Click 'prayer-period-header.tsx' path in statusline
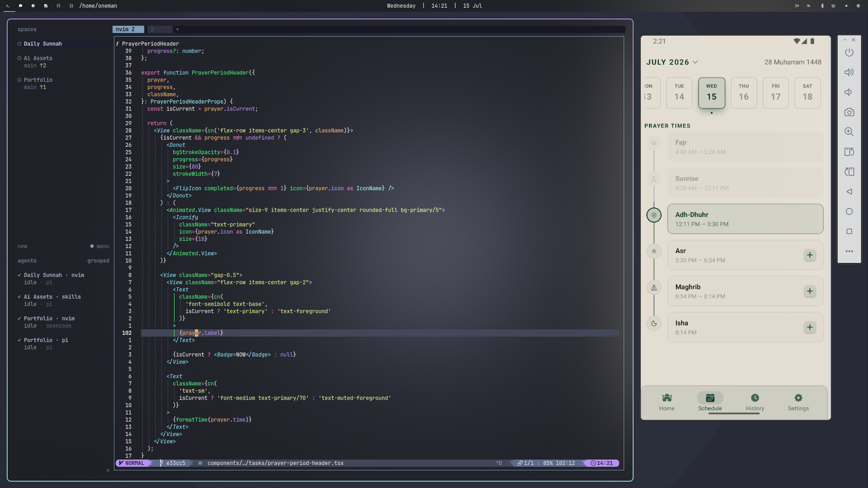This screenshot has width=868, height=488. [x=275, y=463]
